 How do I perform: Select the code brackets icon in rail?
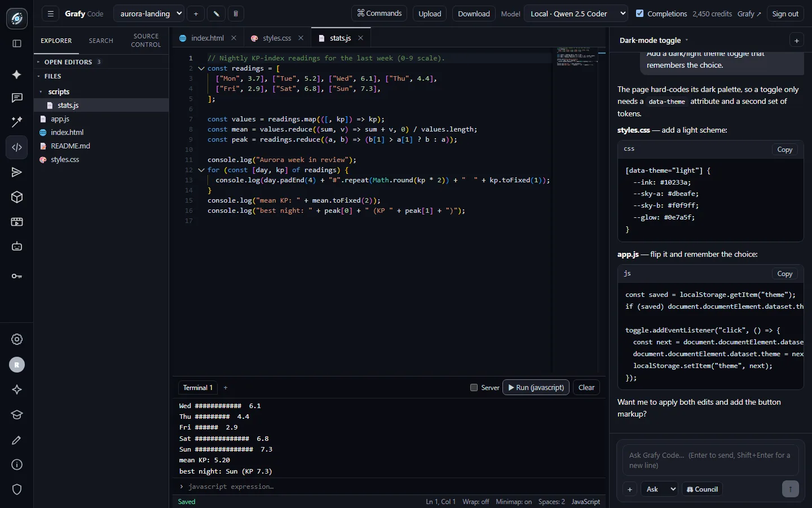(x=17, y=147)
